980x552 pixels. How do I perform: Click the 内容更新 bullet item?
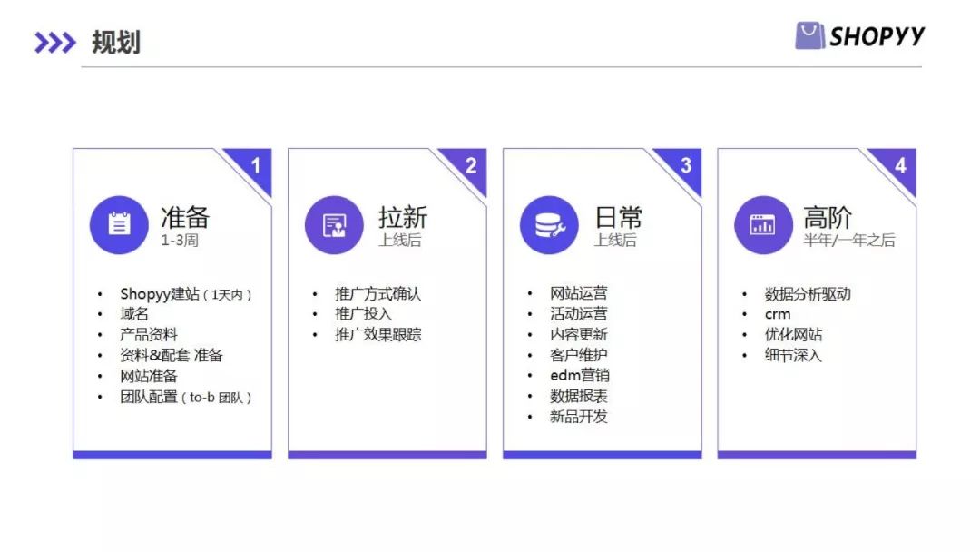point(579,334)
